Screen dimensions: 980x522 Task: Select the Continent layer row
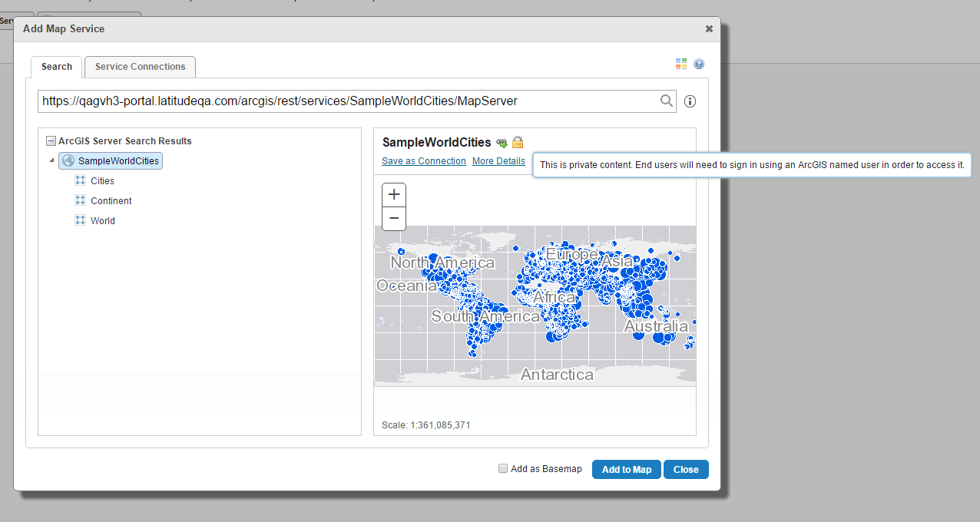[x=111, y=201]
